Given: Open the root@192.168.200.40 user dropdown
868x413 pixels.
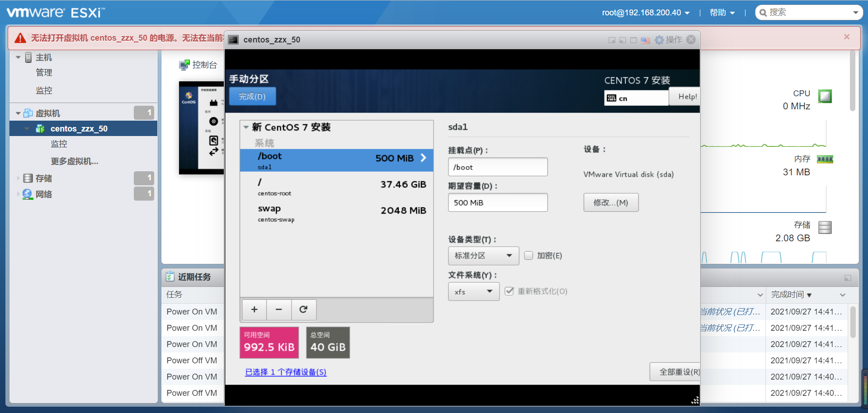Looking at the screenshot, I should [x=646, y=13].
